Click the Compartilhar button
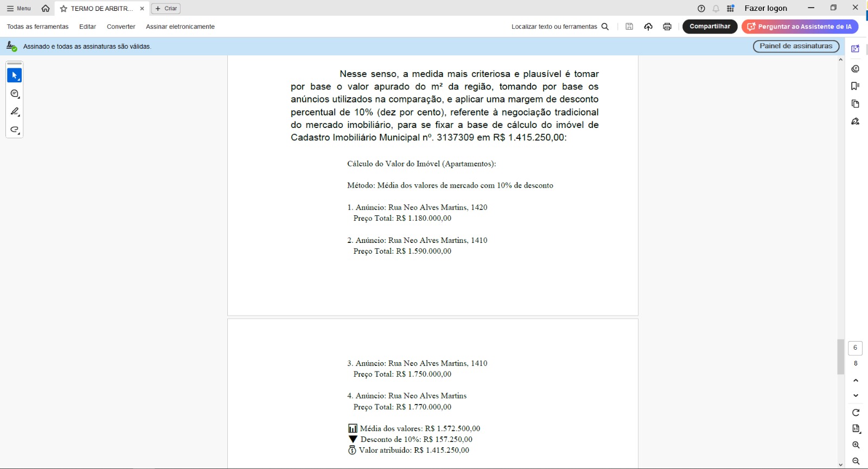 coord(710,27)
